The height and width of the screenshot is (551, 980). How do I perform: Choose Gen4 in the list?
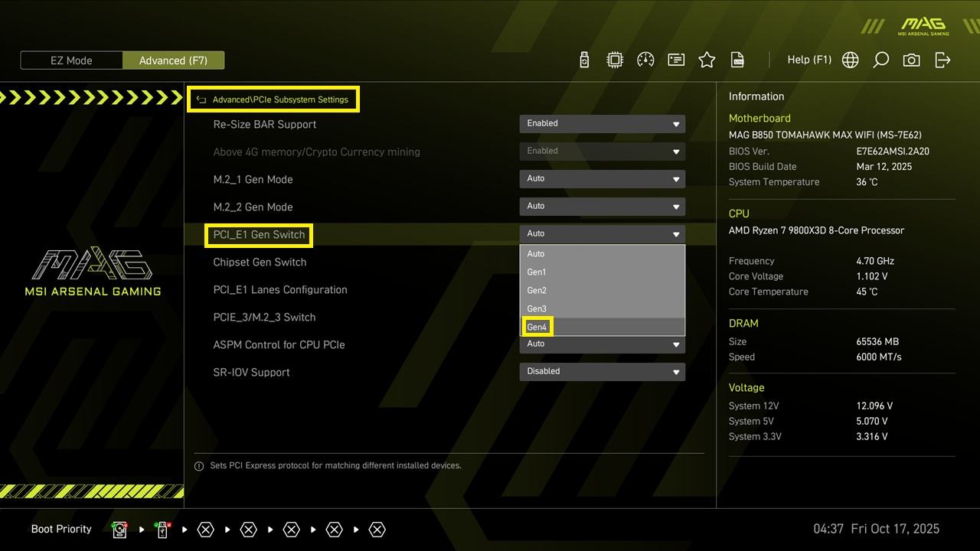point(602,327)
